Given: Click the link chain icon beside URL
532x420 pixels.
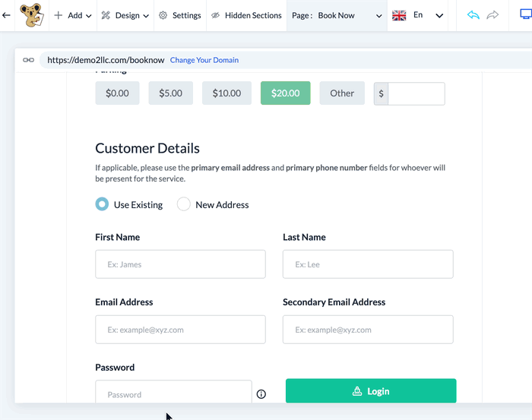Looking at the screenshot, I should point(29,60).
